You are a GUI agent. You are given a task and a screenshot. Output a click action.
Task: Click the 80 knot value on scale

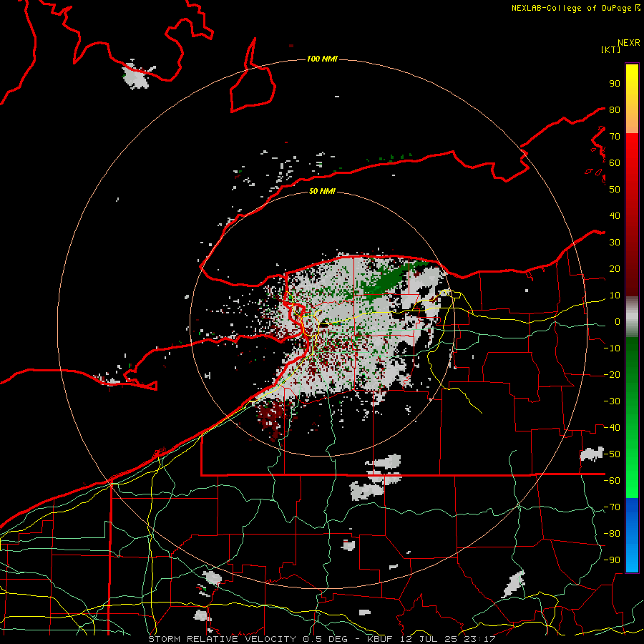(615, 109)
